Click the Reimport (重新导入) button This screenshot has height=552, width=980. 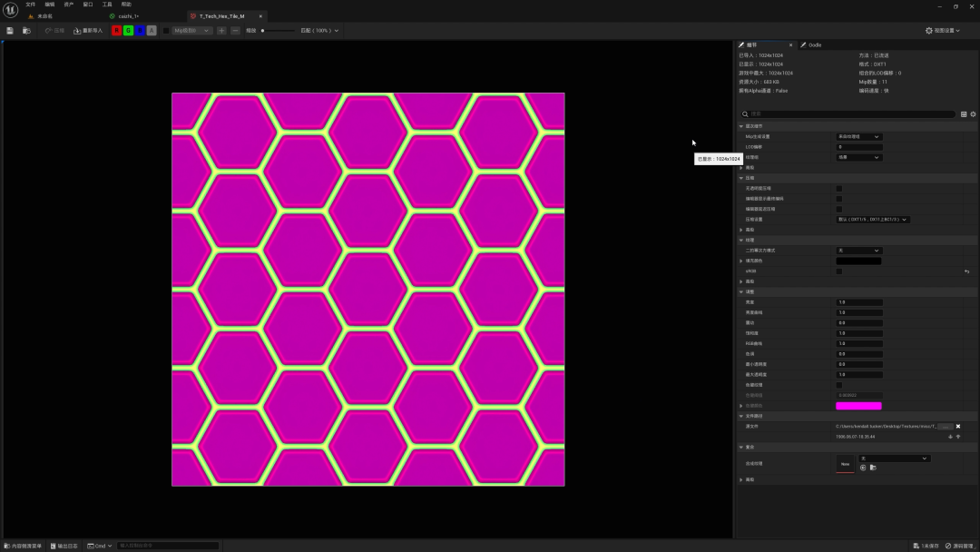pyautogui.click(x=88, y=31)
